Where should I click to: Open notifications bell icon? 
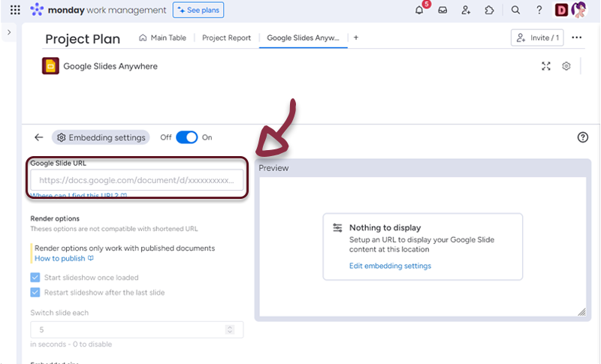click(x=419, y=11)
